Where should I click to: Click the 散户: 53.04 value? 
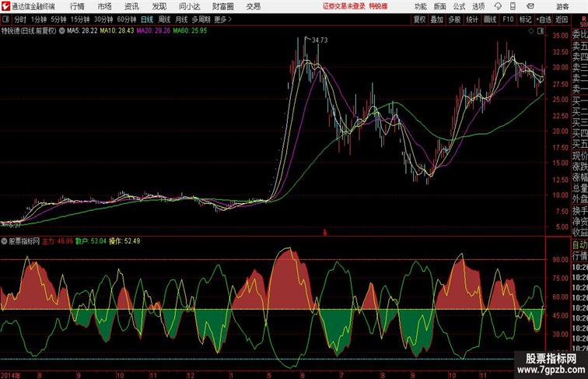point(91,241)
